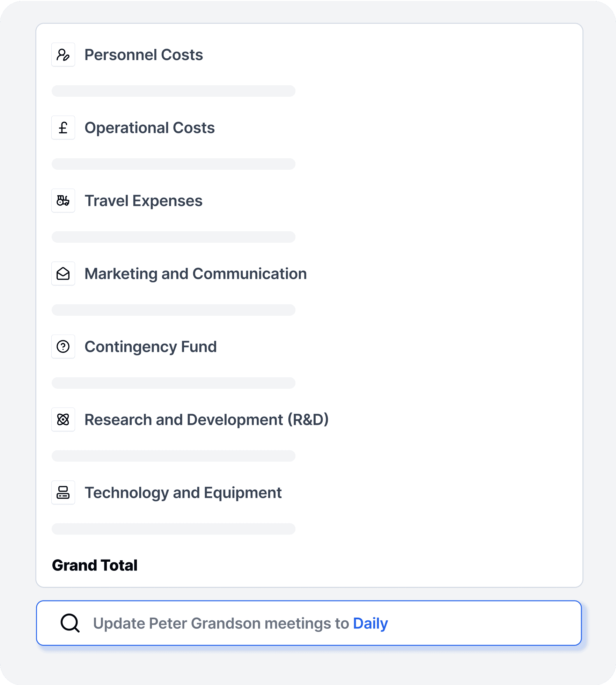Select the Operational Costs category label
This screenshot has width=616, height=685.
[x=149, y=128]
